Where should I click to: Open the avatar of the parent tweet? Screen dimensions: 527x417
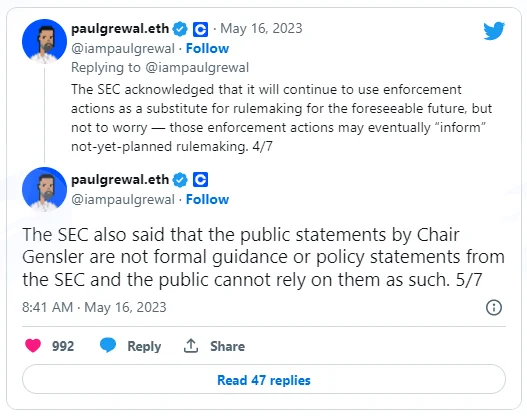coord(44,42)
